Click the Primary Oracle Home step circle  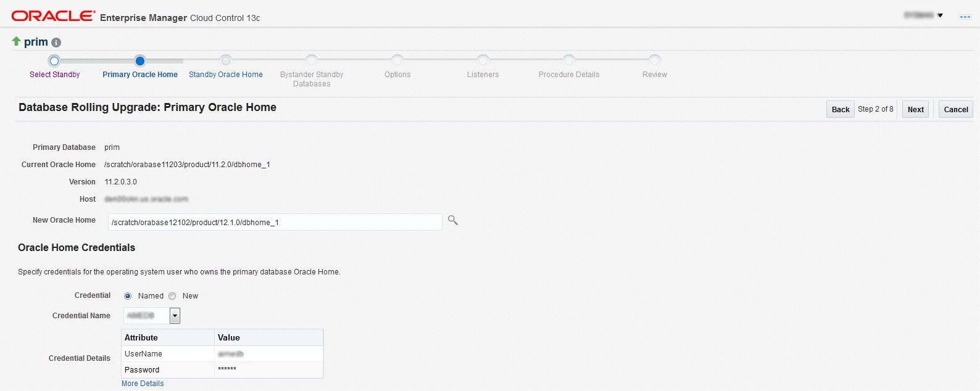coord(140,60)
